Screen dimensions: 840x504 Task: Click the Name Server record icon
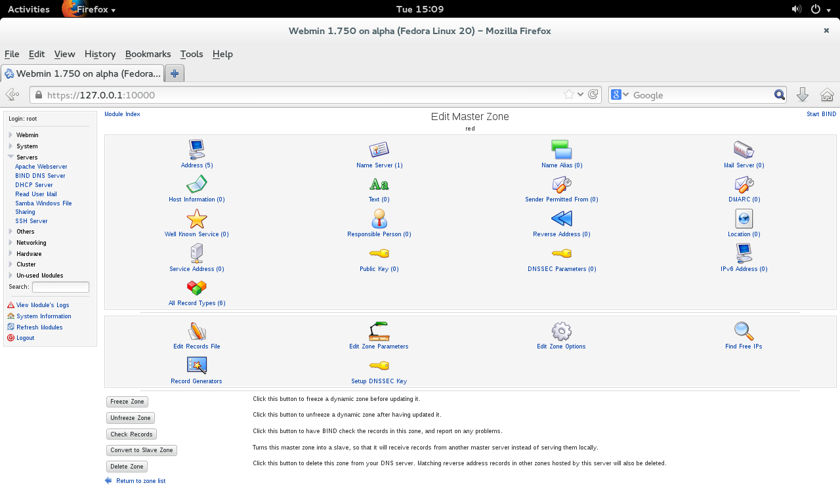[x=379, y=150]
